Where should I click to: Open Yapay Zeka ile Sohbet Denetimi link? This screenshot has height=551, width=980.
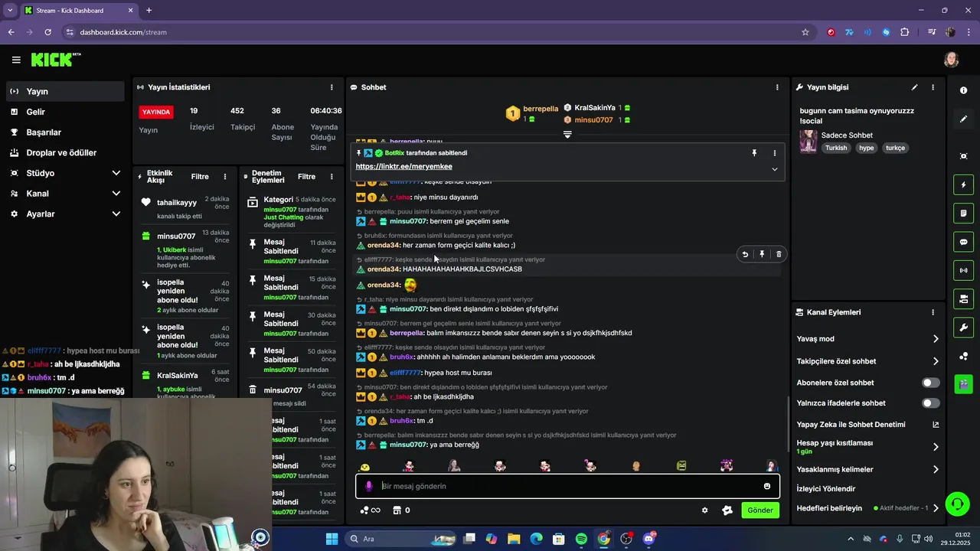point(868,425)
